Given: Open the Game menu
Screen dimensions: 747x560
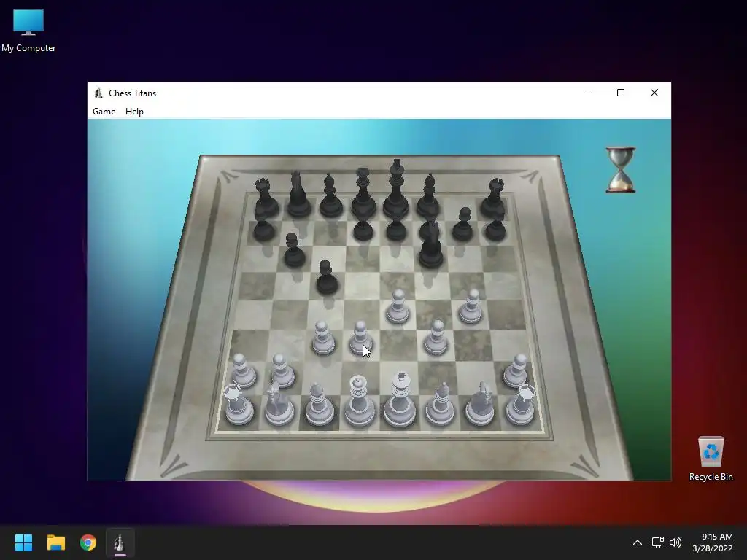Looking at the screenshot, I should tap(104, 112).
